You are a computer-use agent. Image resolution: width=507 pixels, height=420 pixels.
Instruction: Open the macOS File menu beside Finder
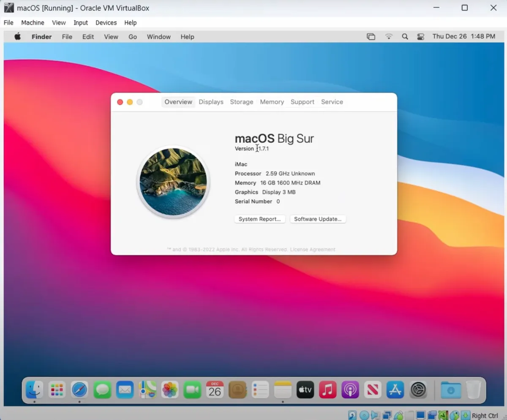tap(67, 37)
